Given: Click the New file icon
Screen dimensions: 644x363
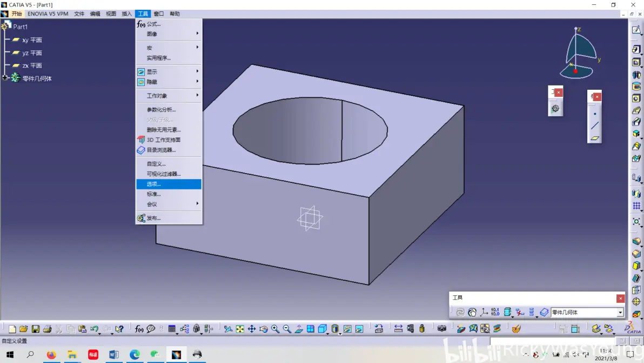Looking at the screenshot, I should 12,328.
